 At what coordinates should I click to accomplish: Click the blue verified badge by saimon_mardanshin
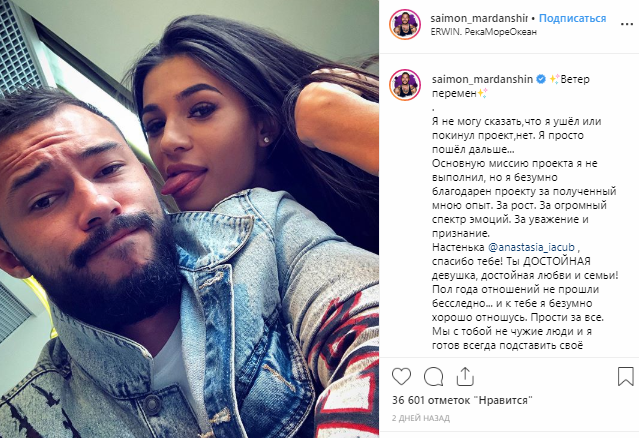point(540,79)
